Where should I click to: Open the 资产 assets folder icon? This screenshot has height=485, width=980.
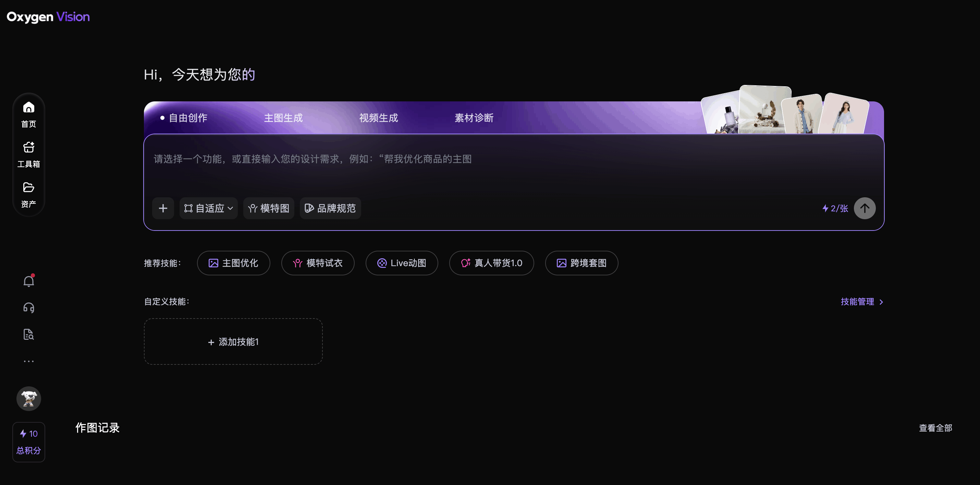[28, 195]
